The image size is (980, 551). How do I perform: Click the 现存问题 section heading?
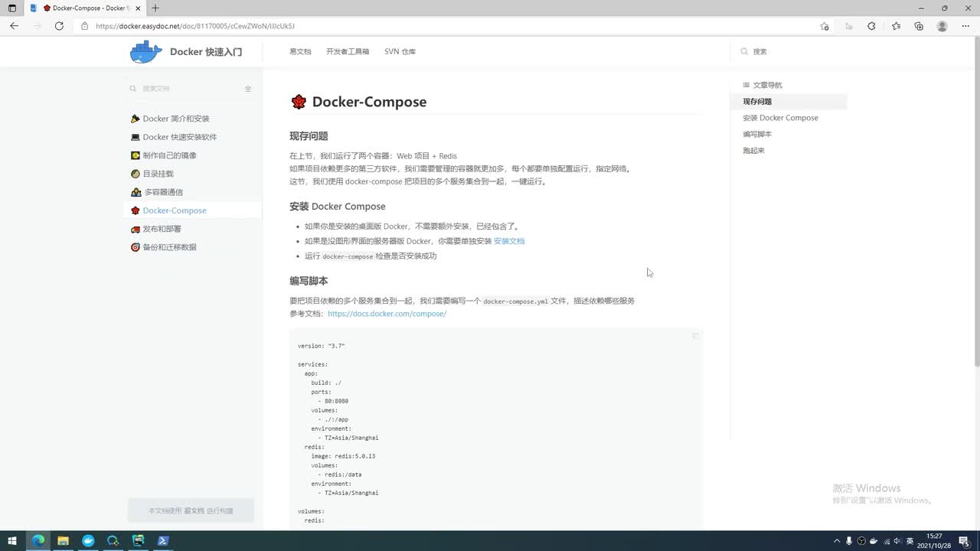pyautogui.click(x=309, y=135)
